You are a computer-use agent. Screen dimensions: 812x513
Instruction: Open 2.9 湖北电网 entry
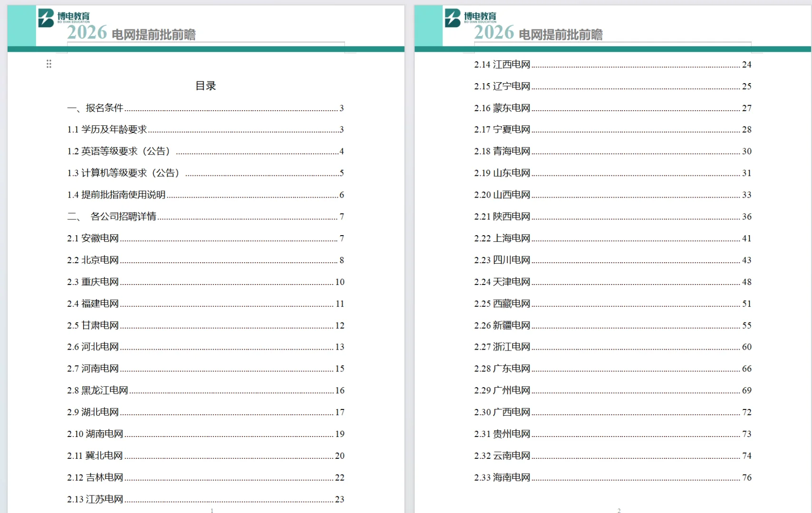pos(205,412)
